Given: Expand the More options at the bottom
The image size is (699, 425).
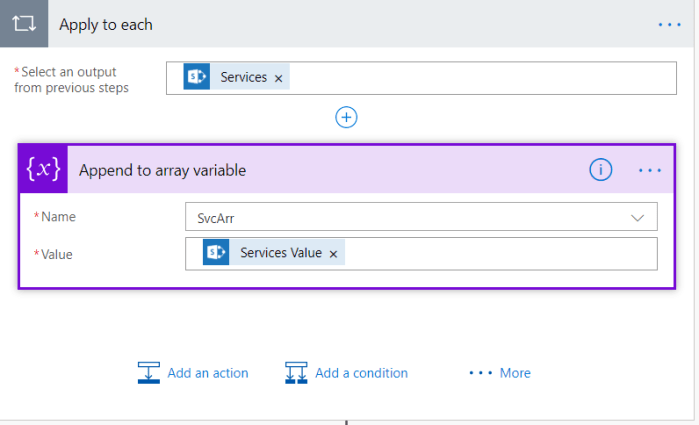Looking at the screenshot, I should [500, 373].
